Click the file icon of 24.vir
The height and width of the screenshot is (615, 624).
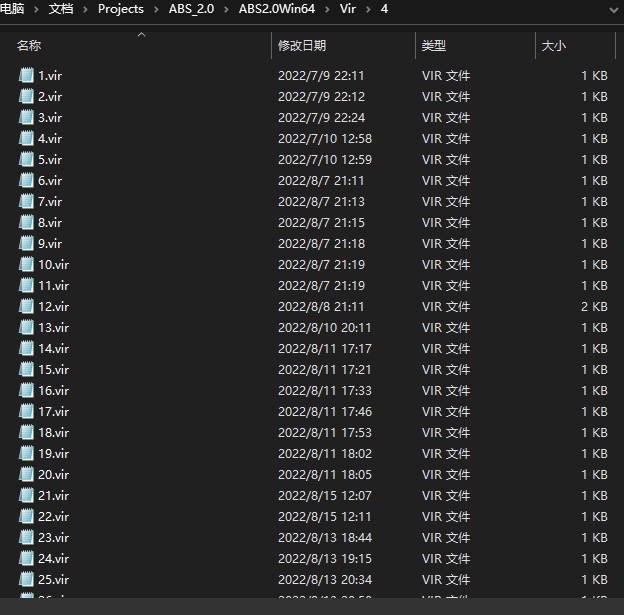click(26, 558)
